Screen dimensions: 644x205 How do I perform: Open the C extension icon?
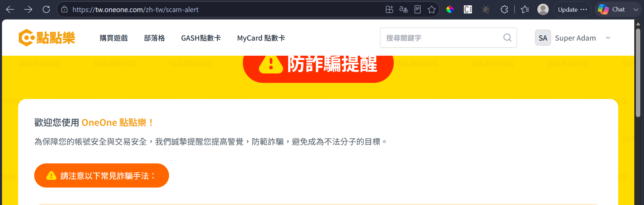point(468,9)
